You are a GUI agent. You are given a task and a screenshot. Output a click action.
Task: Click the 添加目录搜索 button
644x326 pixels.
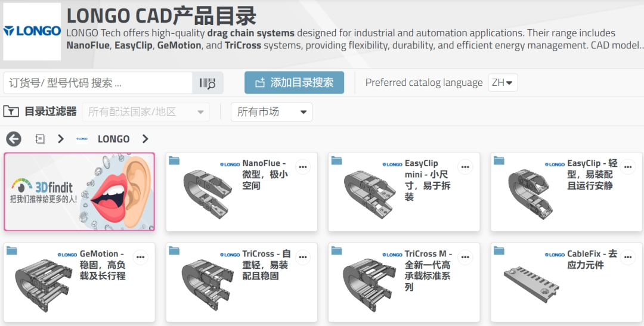294,82
